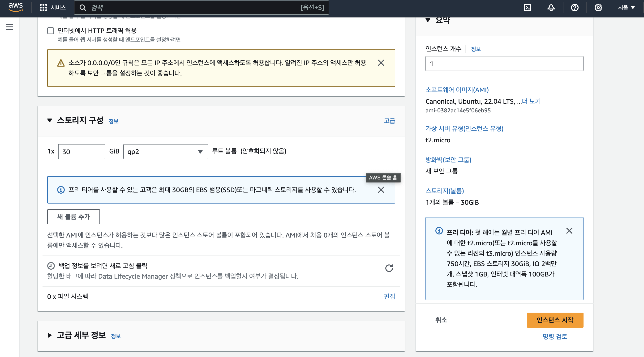Click the backup info refresh icon
Screen dimensions: 644x357
tap(389, 268)
